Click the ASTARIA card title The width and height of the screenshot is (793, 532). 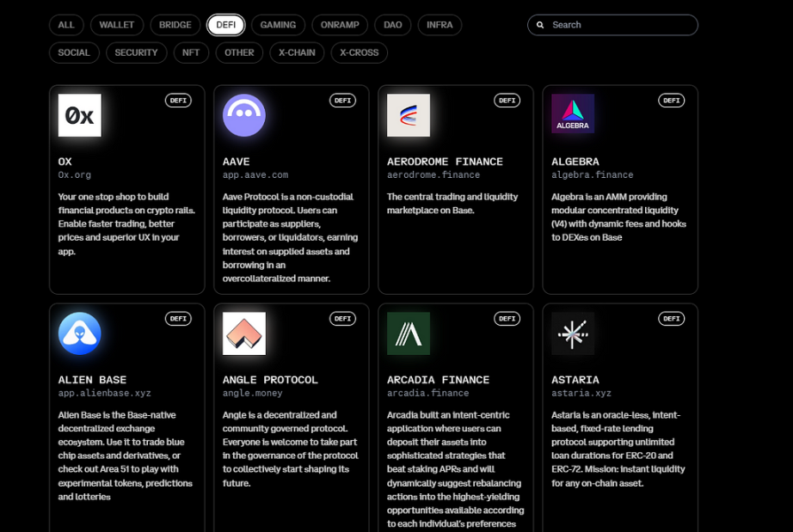pos(575,380)
